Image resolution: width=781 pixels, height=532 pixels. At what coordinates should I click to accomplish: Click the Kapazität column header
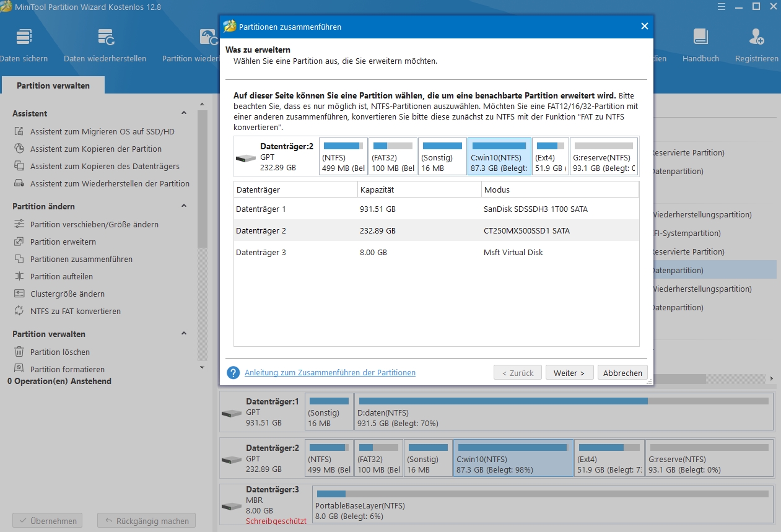[x=419, y=190]
